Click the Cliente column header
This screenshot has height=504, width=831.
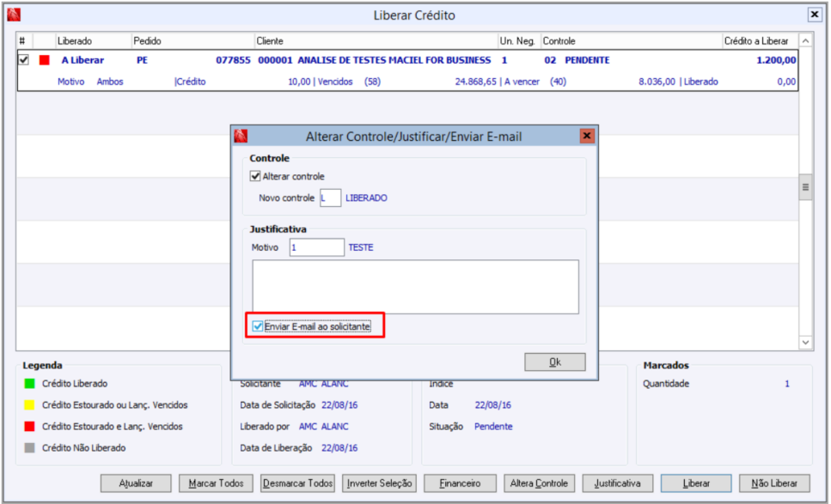376,40
